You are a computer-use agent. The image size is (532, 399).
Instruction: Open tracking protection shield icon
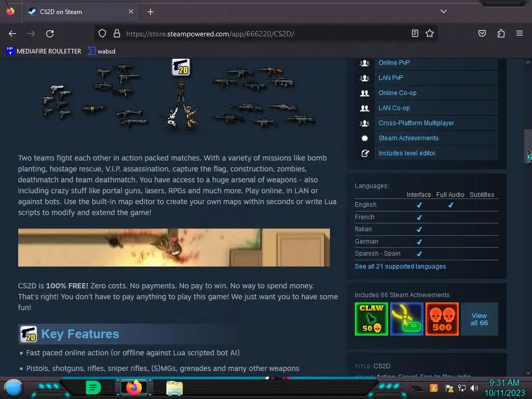pos(102,33)
